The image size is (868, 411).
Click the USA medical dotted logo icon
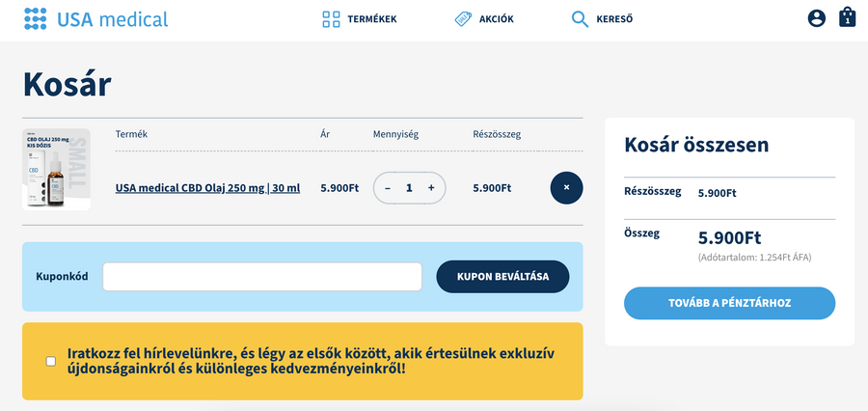36,19
